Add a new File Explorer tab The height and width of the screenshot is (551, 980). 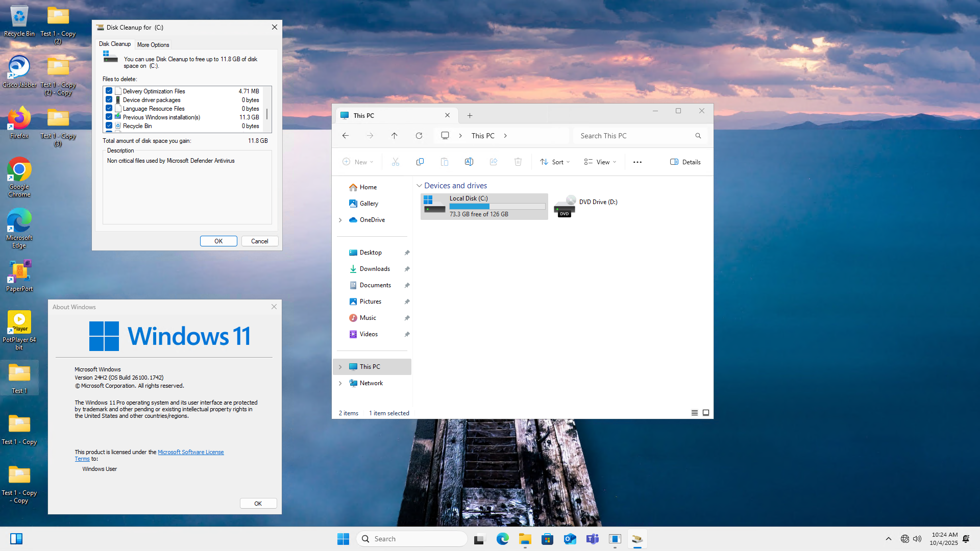pos(470,116)
